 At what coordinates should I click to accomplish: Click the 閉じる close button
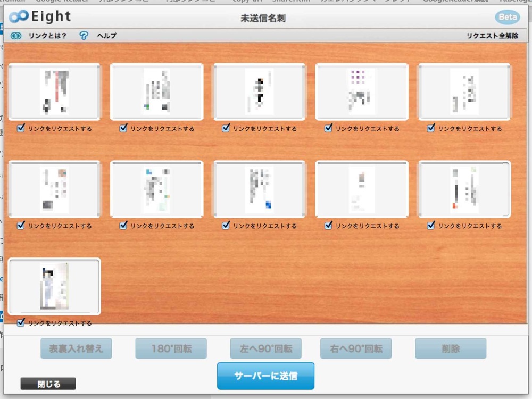click(48, 384)
